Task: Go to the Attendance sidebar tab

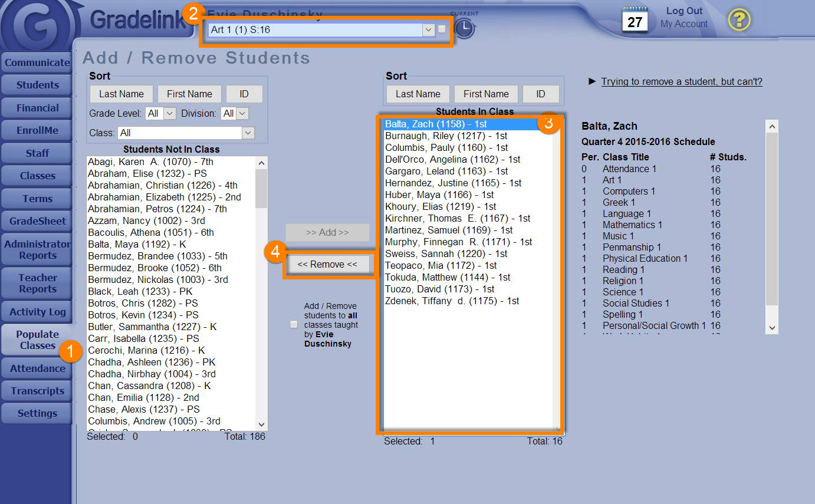Action: point(37,368)
